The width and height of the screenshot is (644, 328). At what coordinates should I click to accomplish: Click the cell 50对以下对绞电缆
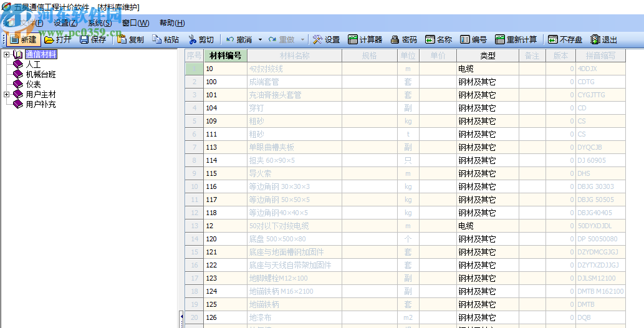pos(294,226)
